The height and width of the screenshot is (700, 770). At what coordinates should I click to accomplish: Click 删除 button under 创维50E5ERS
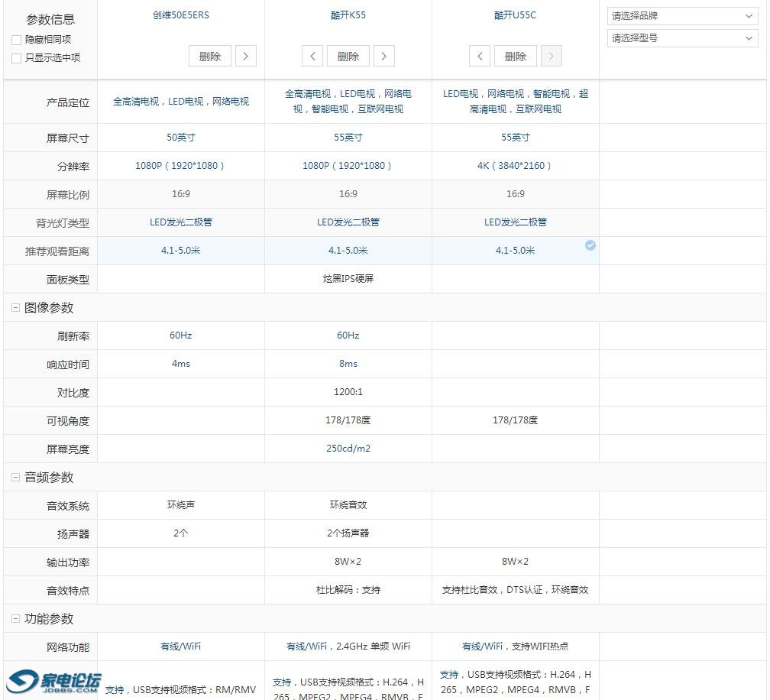(x=209, y=56)
